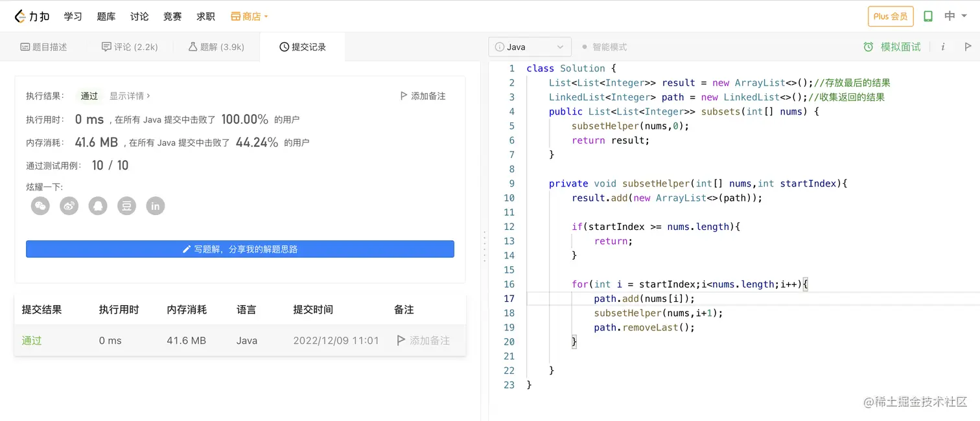Open the 求职 menu
Viewport: 980px width, 421px height.
pos(205,16)
